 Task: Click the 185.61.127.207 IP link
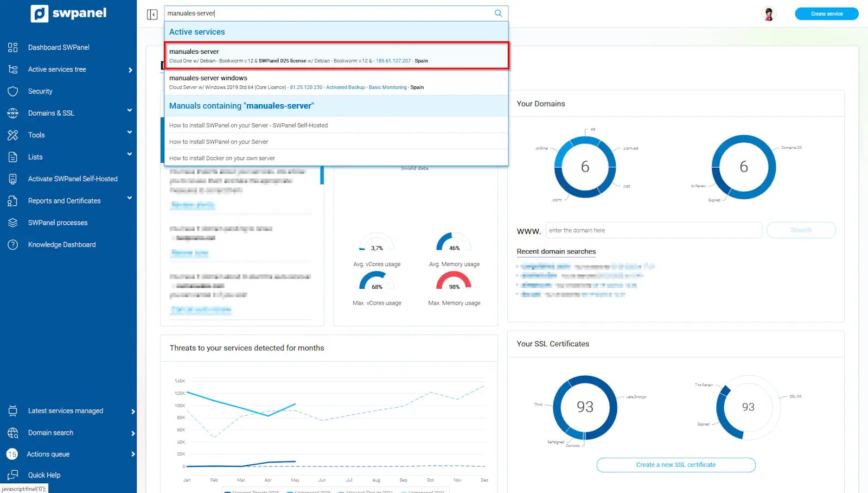393,61
